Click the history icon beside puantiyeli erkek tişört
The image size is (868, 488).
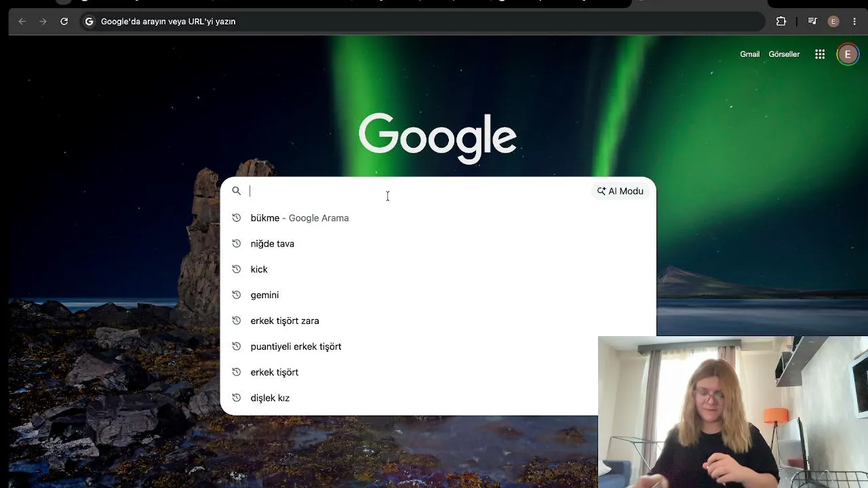tap(237, 346)
